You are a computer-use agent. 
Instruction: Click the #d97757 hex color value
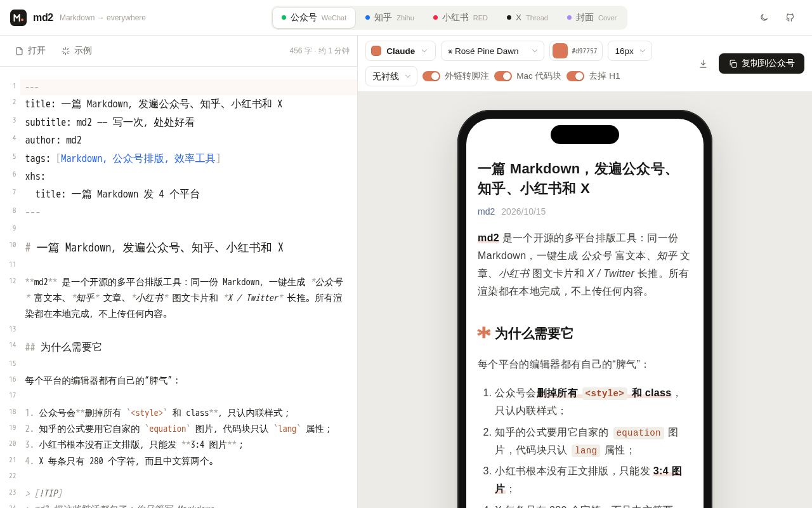pos(584,51)
